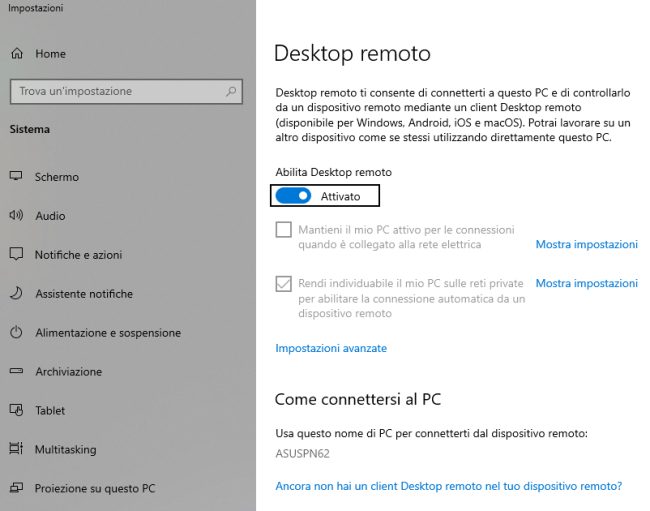Open Impostazioni avanzate link
Image resolution: width=650 pixels, height=511 pixels.
tap(331, 348)
